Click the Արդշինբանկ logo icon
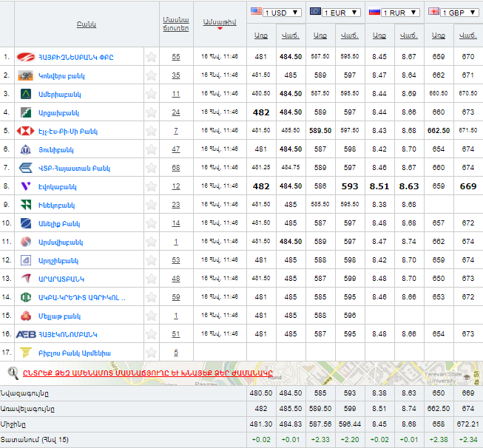Viewport: 483px width, 448px height. tap(26, 260)
